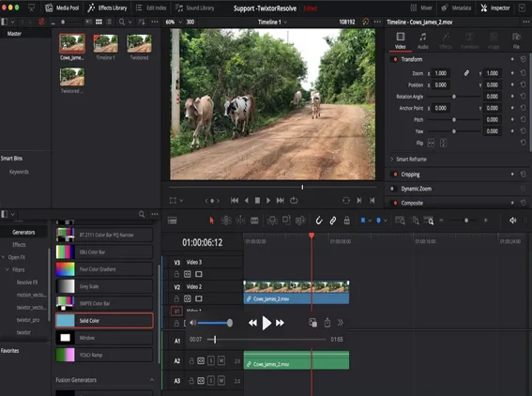Click the media pool search icon
Screen dimensions: 532x396
click(121, 23)
